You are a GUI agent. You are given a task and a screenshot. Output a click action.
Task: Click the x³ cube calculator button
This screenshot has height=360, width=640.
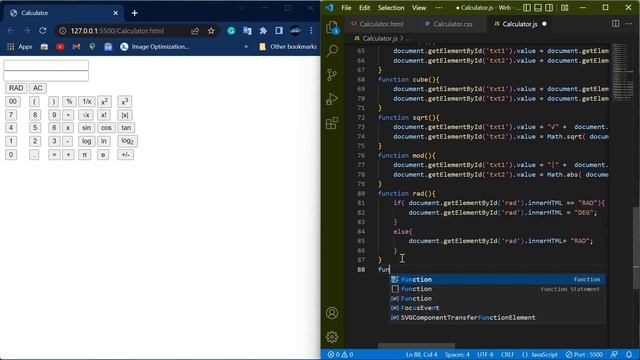124,102
